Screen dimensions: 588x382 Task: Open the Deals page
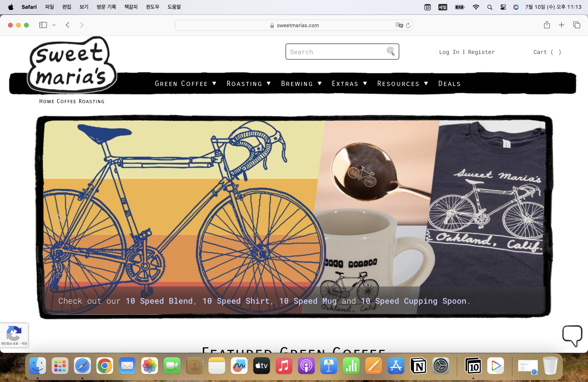coord(449,84)
